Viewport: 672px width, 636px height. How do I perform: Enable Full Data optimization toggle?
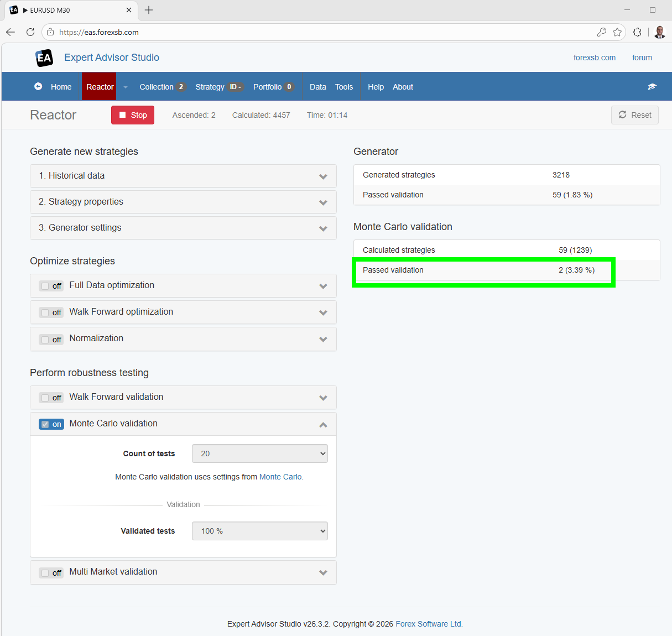point(51,286)
